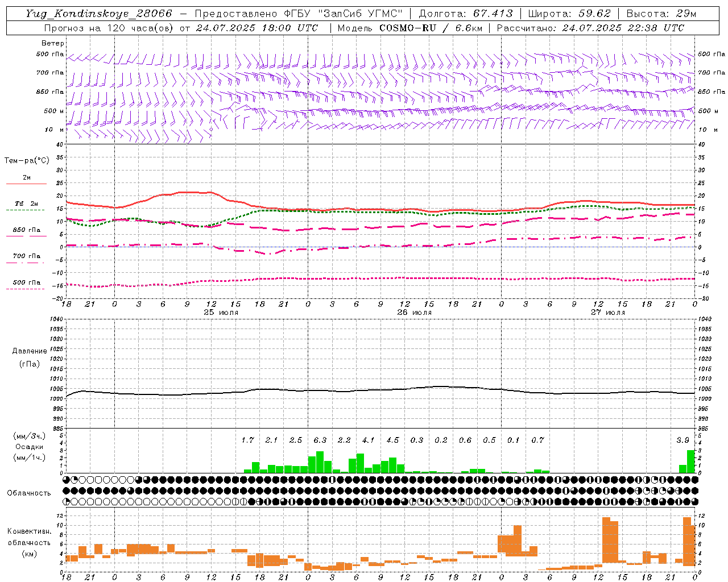Click the precipitation value 6.3
The width and height of the screenshot is (728, 582).
[x=320, y=440]
